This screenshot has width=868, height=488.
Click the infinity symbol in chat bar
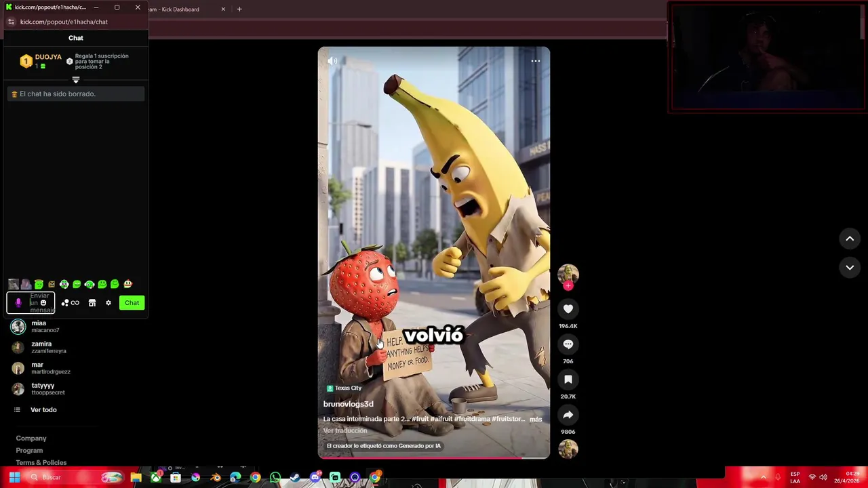point(75,303)
